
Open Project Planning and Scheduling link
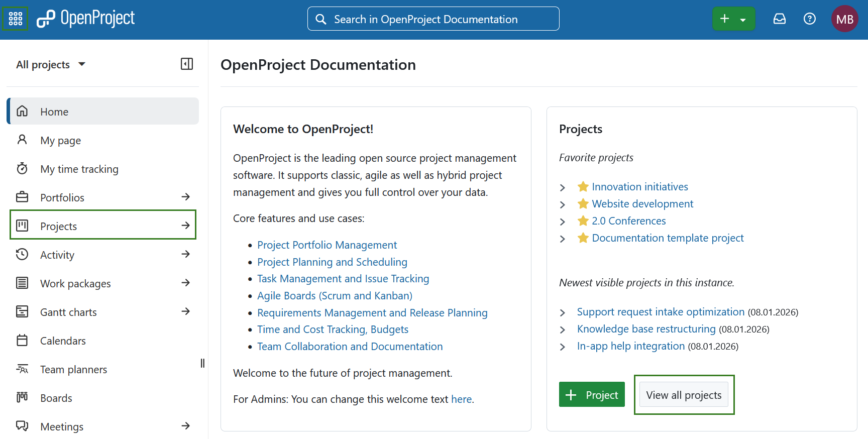pyautogui.click(x=332, y=262)
